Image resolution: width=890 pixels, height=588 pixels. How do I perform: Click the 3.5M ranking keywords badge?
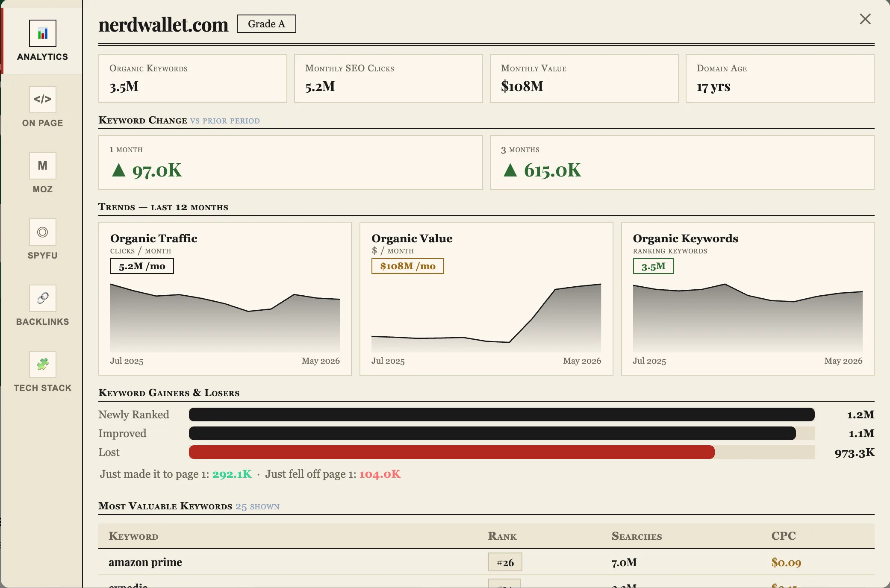[653, 266]
